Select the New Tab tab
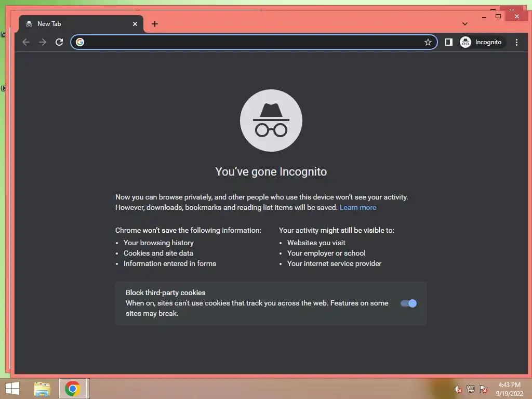Screen dimensions: 532x399 point(81,24)
